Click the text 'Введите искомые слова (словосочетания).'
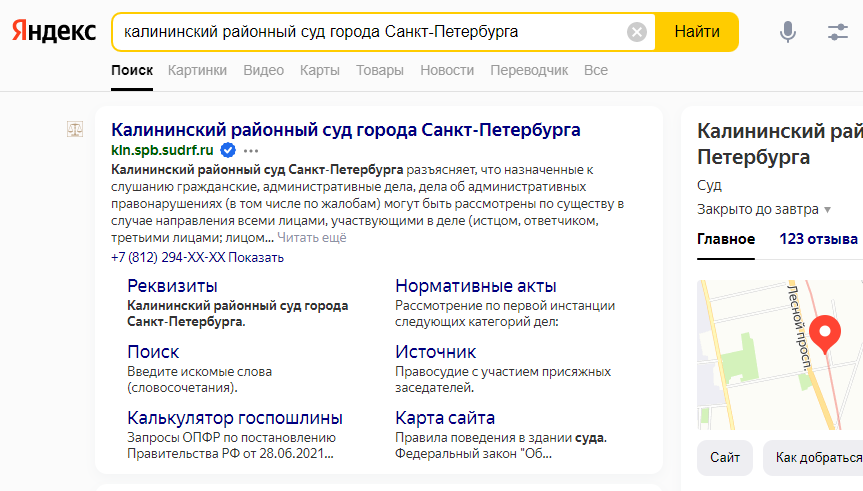863x491 pixels. tap(199, 380)
